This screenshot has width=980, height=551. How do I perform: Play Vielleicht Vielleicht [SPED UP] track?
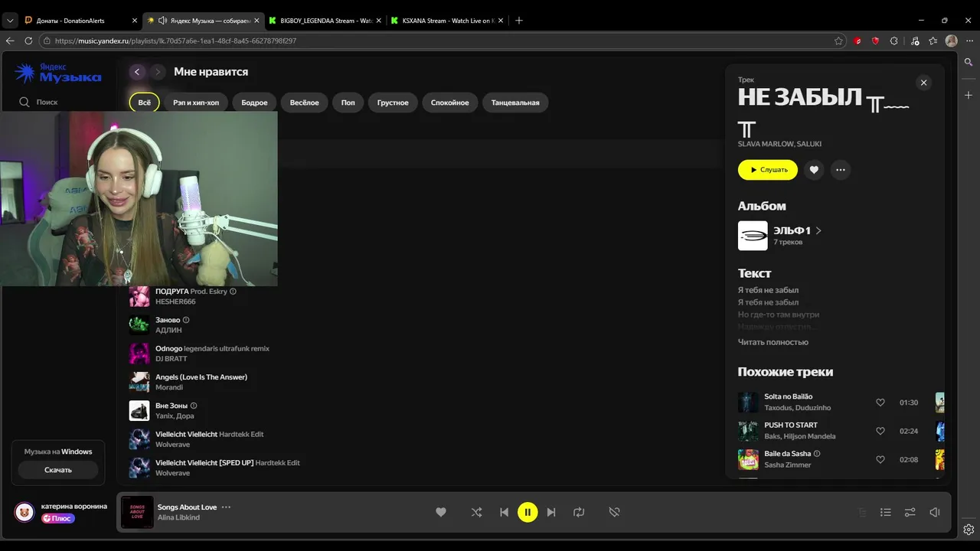click(139, 468)
